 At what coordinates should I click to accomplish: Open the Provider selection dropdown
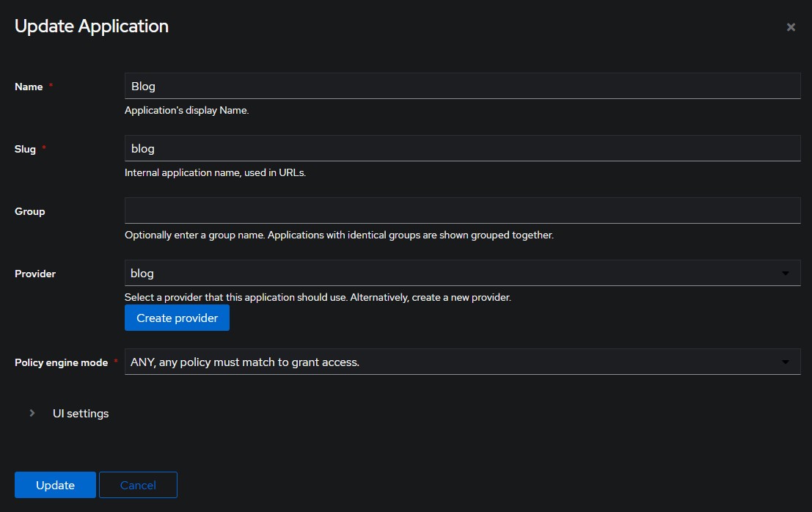[x=462, y=272]
